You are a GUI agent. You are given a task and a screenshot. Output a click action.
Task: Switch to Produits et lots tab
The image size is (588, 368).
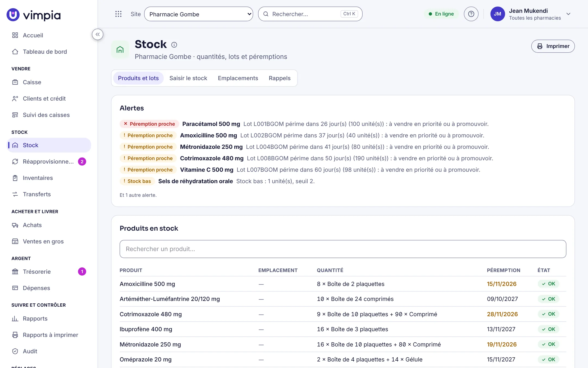(x=138, y=78)
